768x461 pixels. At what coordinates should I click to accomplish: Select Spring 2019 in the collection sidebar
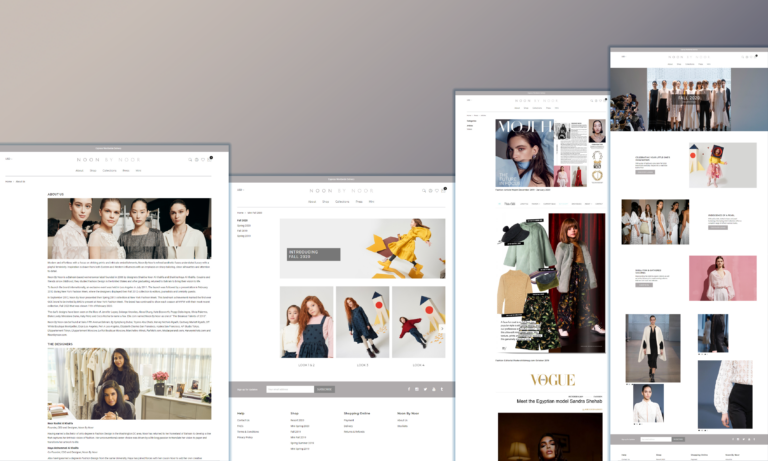coord(244,236)
